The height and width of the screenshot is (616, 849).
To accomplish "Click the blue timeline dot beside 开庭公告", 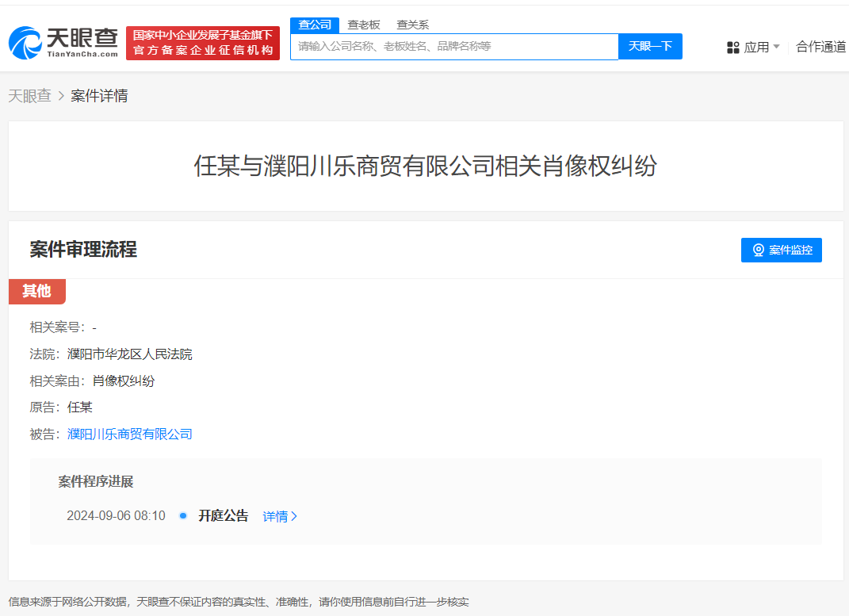I will (x=182, y=515).
